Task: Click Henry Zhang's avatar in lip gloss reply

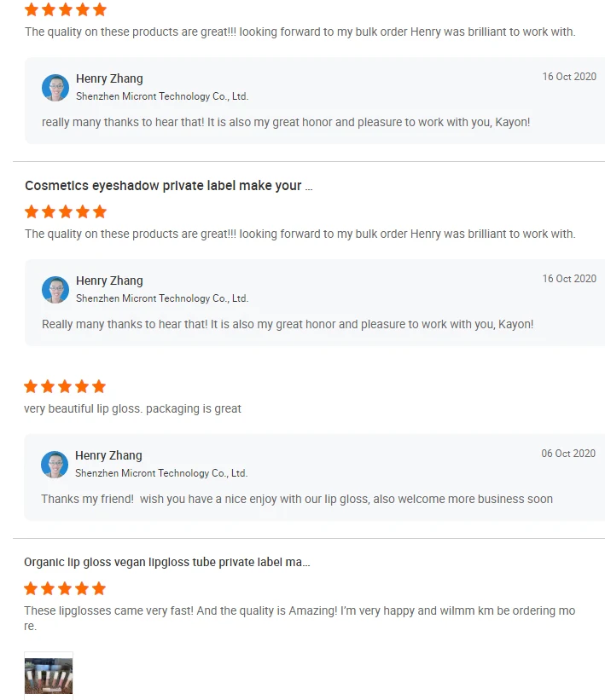Action: click(x=55, y=465)
